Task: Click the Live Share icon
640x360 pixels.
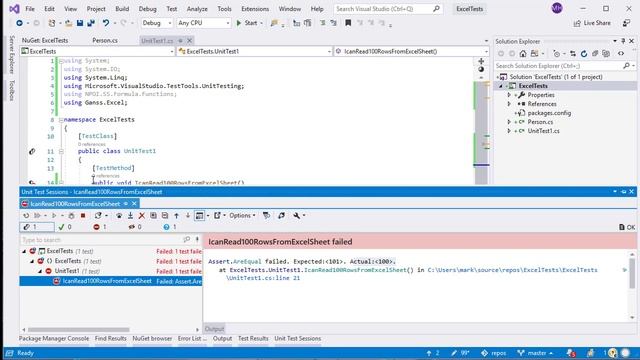Action: pos(577,23)
